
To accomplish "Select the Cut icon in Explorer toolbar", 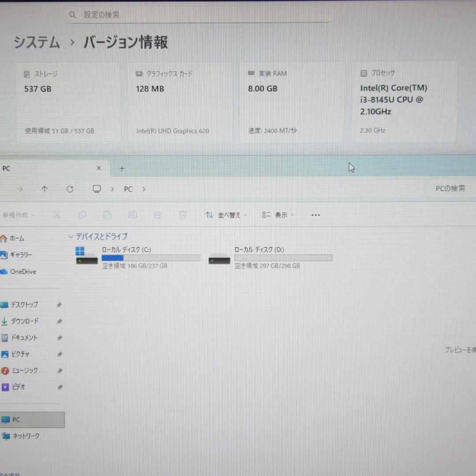I will pyautogui.click(x=57, y=215).
